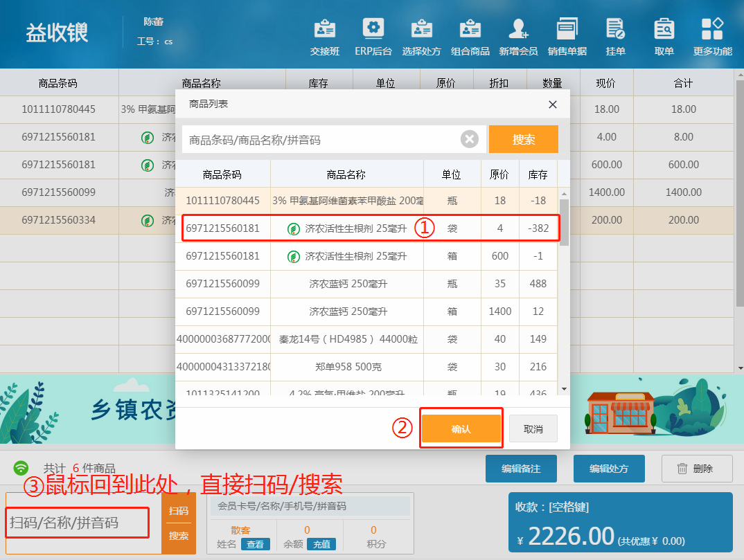Screen dimensions: 744x560
Task: Click the 选择处方 prescription icon
Action: (x=421, y=37)
